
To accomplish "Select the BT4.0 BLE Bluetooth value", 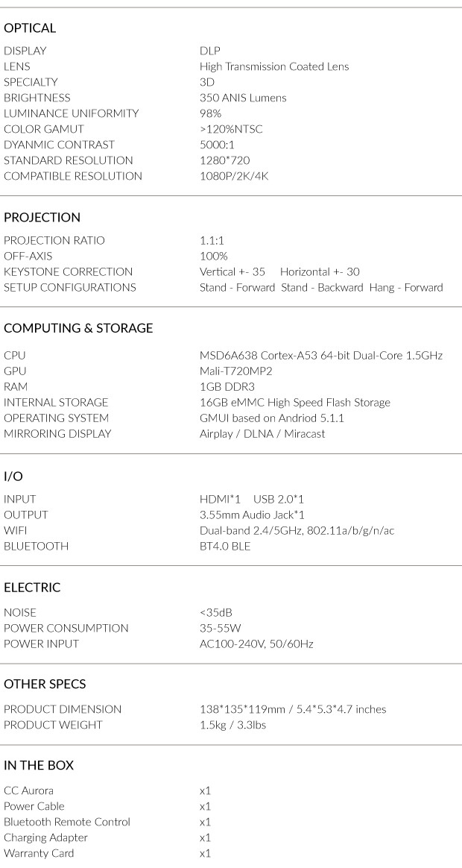I will (x=225, y=547).
